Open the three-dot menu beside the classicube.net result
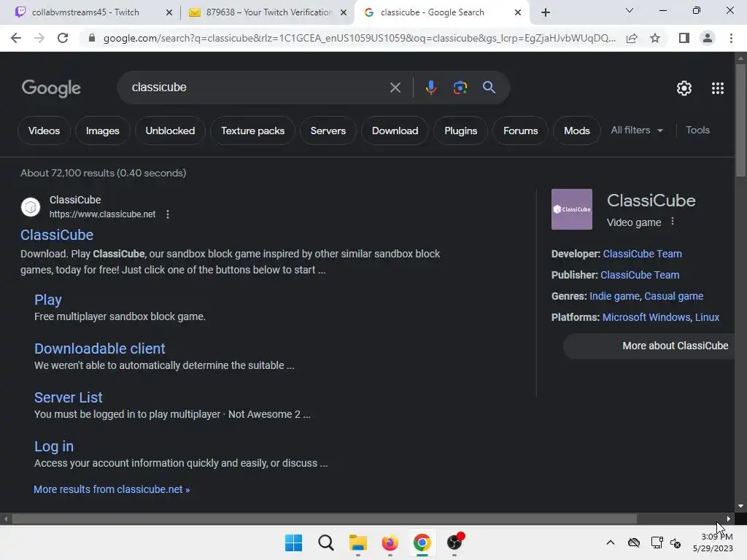The width and height of the screenshot is (747, 560). 168,214
